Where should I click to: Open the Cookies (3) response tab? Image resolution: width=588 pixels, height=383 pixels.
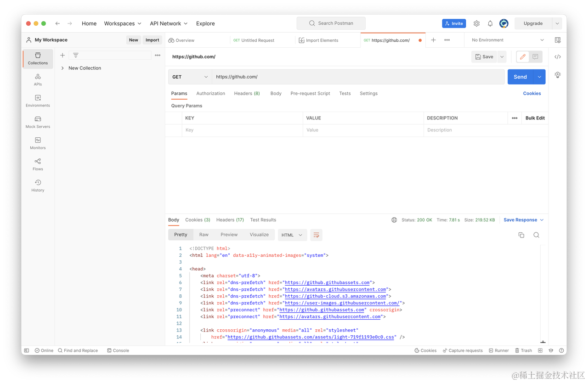(198, 220)
